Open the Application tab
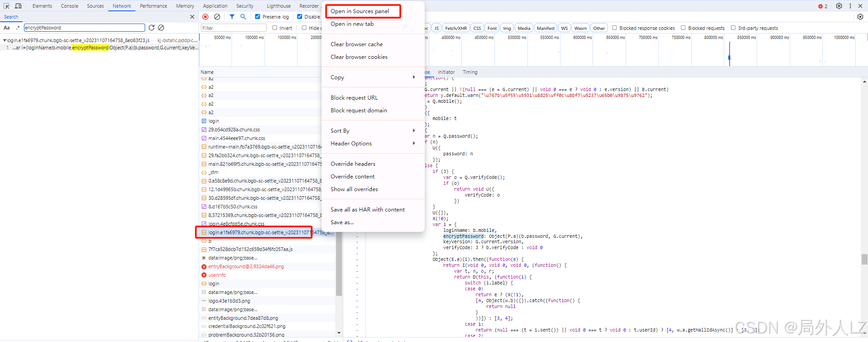 pyautogui.click(x=215, y=6)
